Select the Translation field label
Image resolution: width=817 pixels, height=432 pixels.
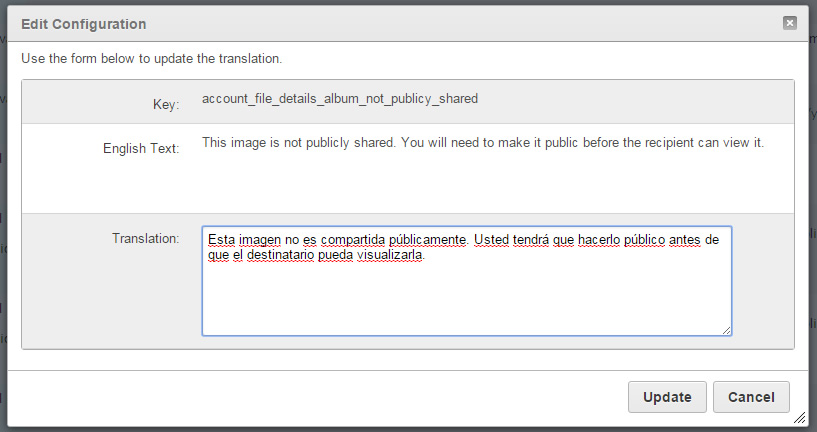[145, 238]
